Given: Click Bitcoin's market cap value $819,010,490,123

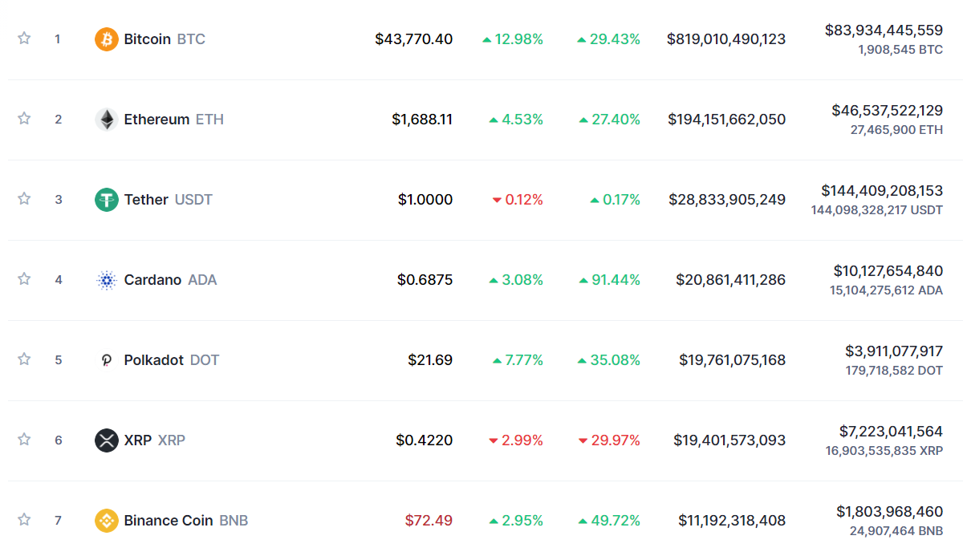Looking at the screenshot, I should click(726, 39).
